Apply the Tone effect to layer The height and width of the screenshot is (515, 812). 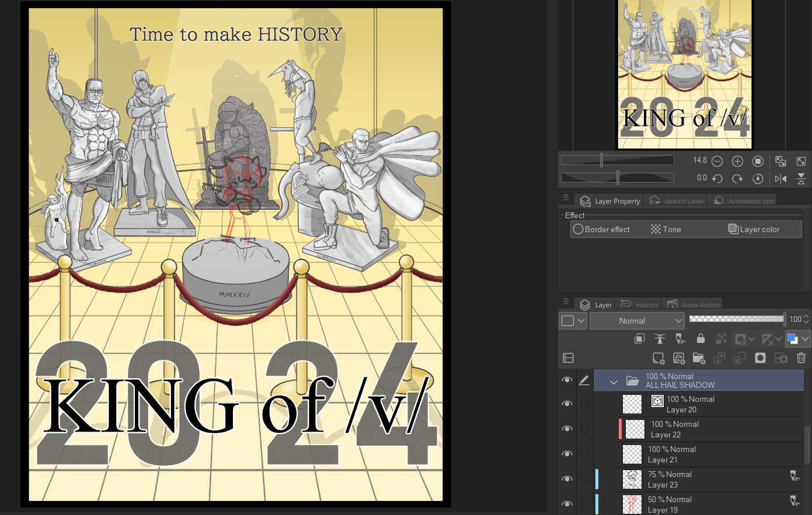tap(666, 229)
